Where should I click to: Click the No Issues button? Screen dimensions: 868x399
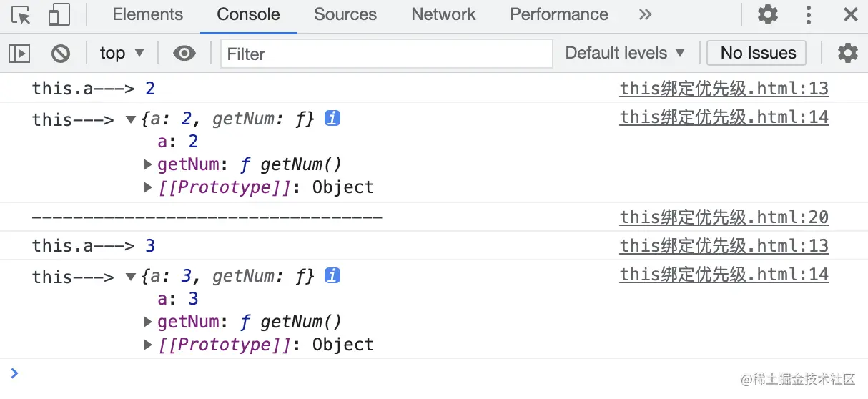(x=757, y=53)
